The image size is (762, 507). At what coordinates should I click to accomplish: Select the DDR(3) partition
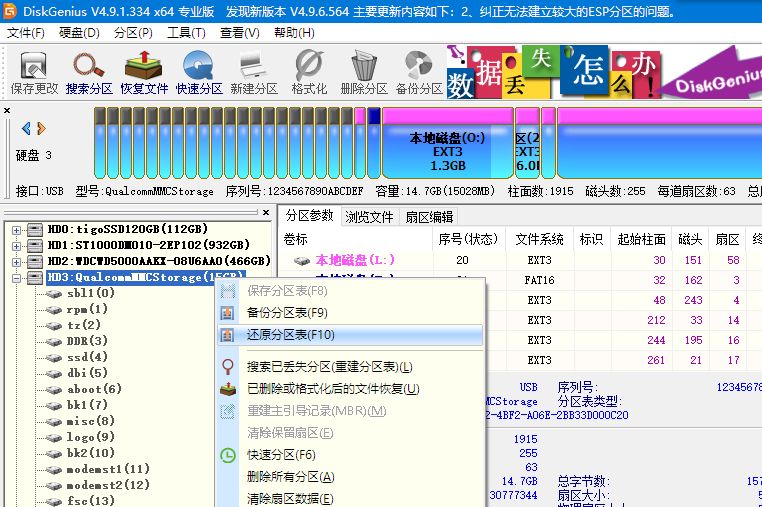[x=87, y=341]
